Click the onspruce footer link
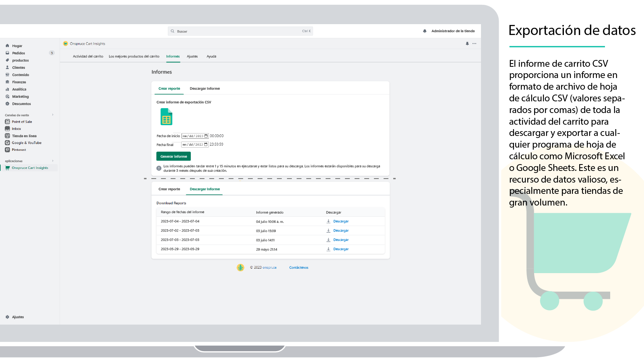Screen dimensions: 644x362 (270, 267)
